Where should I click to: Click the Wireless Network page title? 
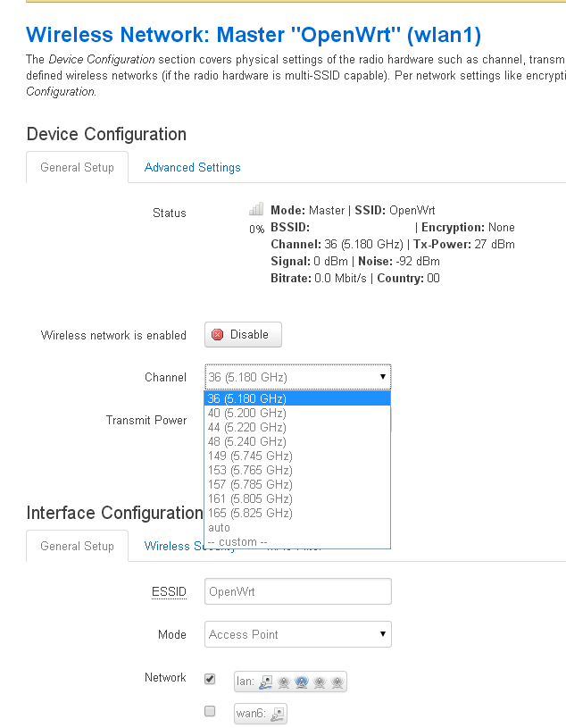tap(254, 35)
